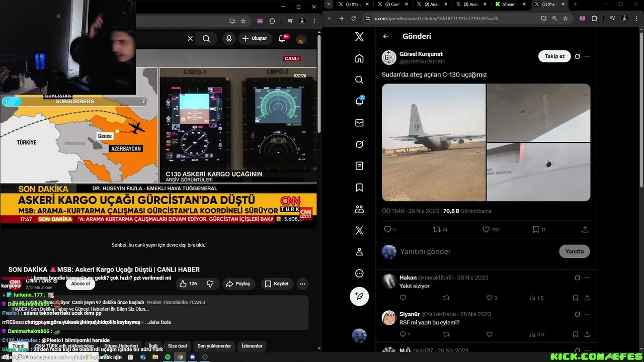Bookmark Hakan's reply 'Yakıt siziyor'
The height and width of the screenshot is (362, 644).
[576, 298]
